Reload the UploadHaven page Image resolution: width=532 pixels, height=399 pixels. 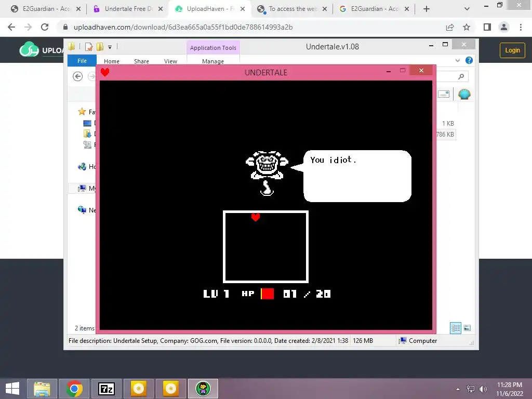pos(45,27)
